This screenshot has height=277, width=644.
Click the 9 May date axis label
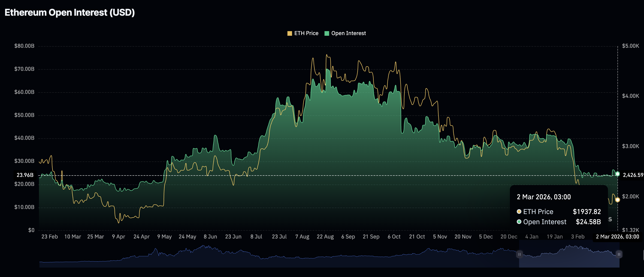[x=164, y=237]
